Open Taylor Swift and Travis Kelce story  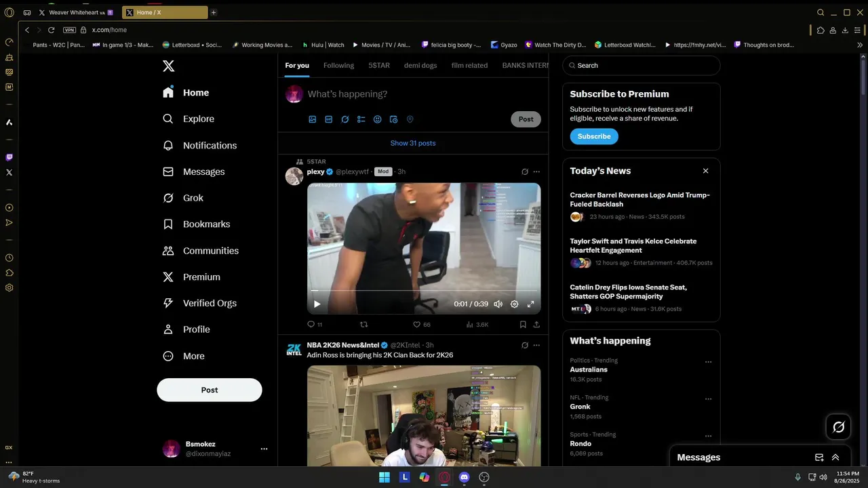(641, 252)
